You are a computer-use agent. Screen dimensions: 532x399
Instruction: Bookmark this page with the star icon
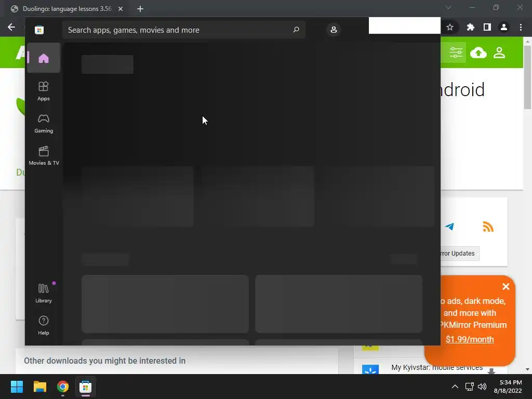(x=450, y=27)
